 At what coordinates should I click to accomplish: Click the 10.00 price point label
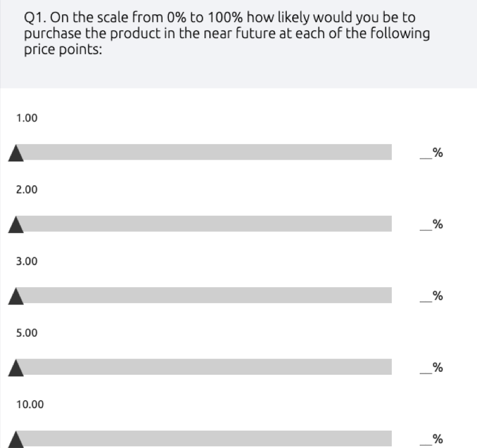pos(30,405)
